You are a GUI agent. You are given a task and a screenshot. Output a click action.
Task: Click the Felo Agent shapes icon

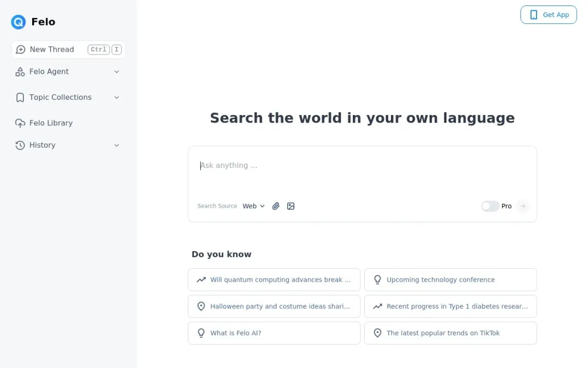[20, 72]
